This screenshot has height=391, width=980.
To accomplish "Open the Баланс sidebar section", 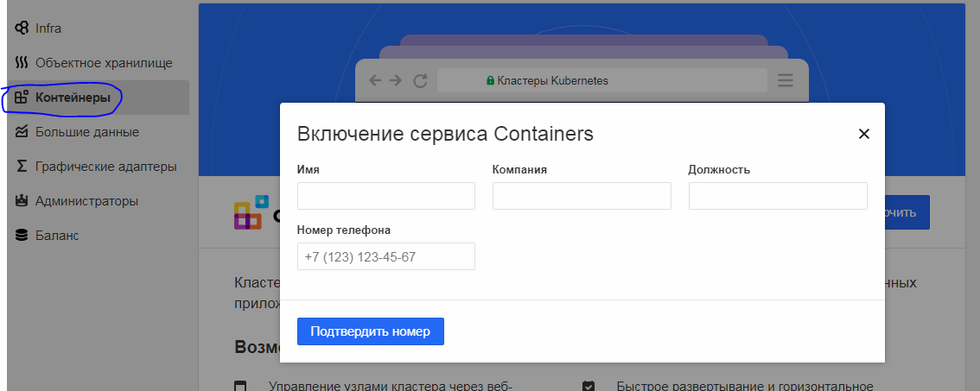I will [57, 236].
